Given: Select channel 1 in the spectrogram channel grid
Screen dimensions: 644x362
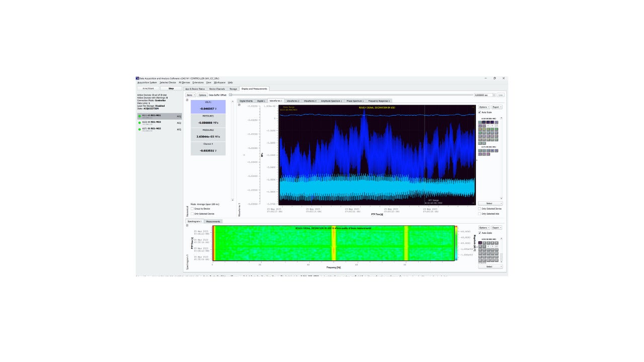Looking at the screenshot, I should 480,243.
